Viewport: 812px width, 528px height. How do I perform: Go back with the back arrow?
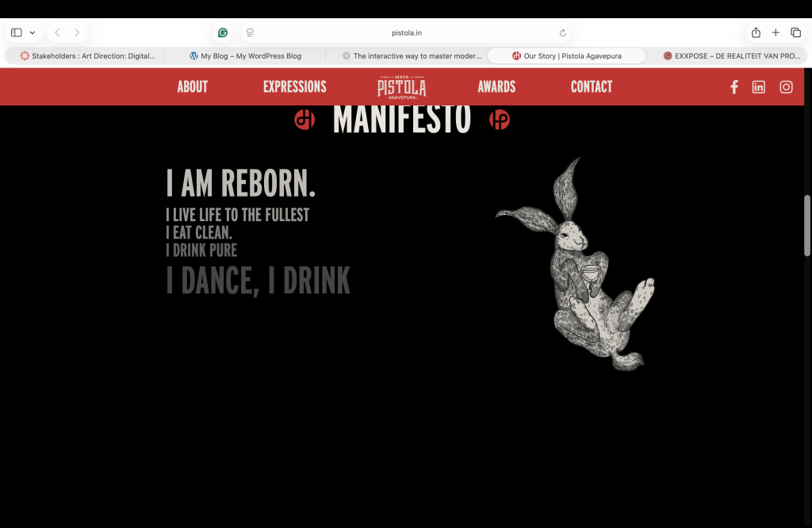pyautogui.click(x=57, y=33)
